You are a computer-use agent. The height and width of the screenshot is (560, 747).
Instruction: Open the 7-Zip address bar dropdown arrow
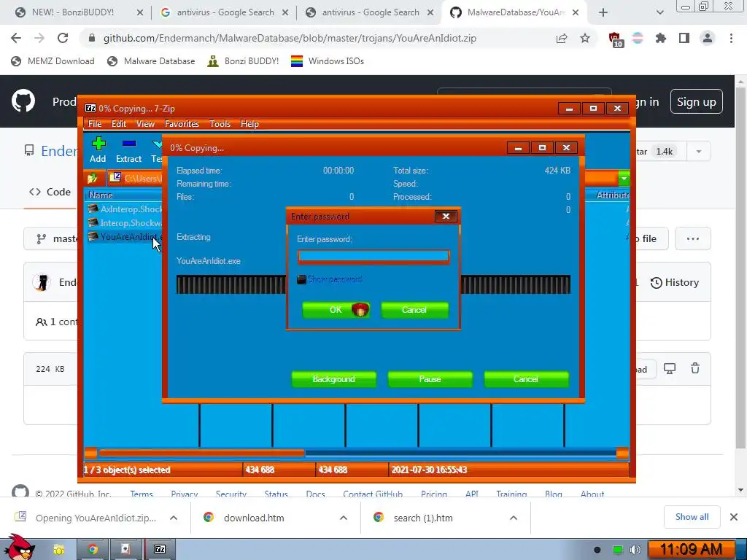[x=624, y=179]
